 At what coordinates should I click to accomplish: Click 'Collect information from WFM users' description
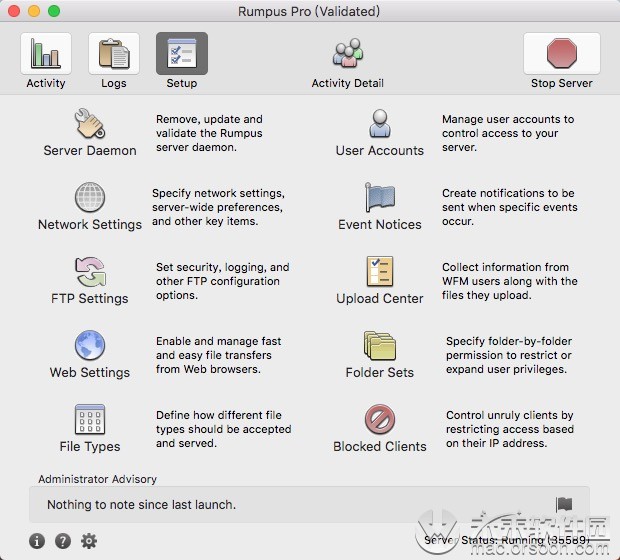510,281
